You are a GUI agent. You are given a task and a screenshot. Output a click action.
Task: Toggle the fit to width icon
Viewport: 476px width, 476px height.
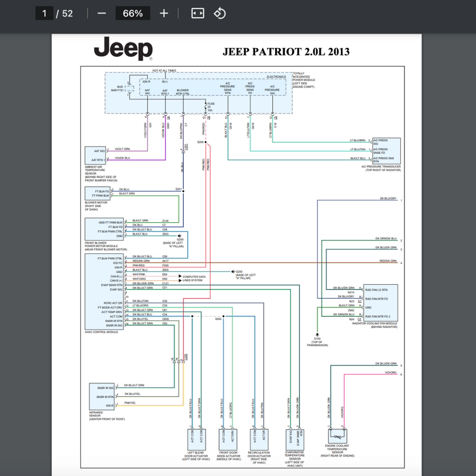197,13
